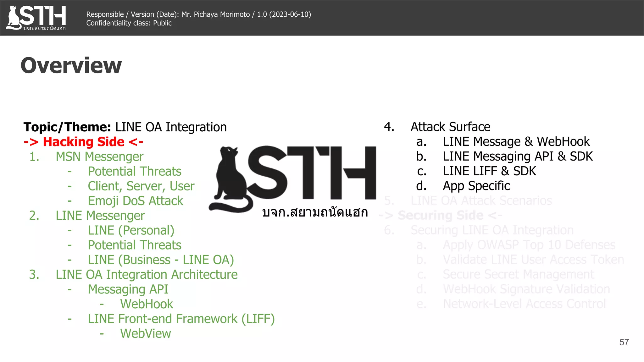
Task: Click 'Potential Threats' under MSN Messenger
Action: tap(135, 171)
